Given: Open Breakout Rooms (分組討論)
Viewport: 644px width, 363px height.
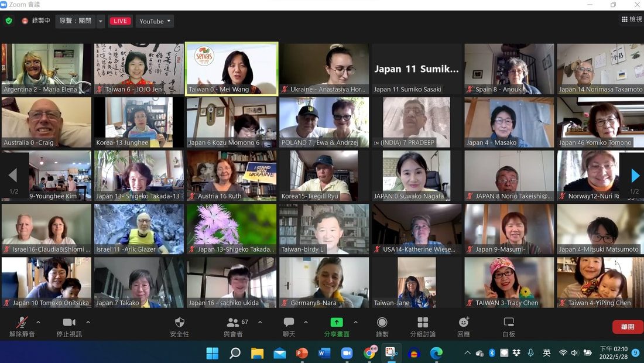Looking at the screenshot, I should point(423,327).
